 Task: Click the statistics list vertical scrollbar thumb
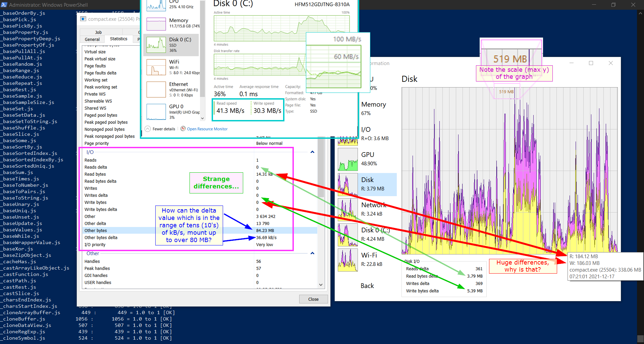(321, 168)
